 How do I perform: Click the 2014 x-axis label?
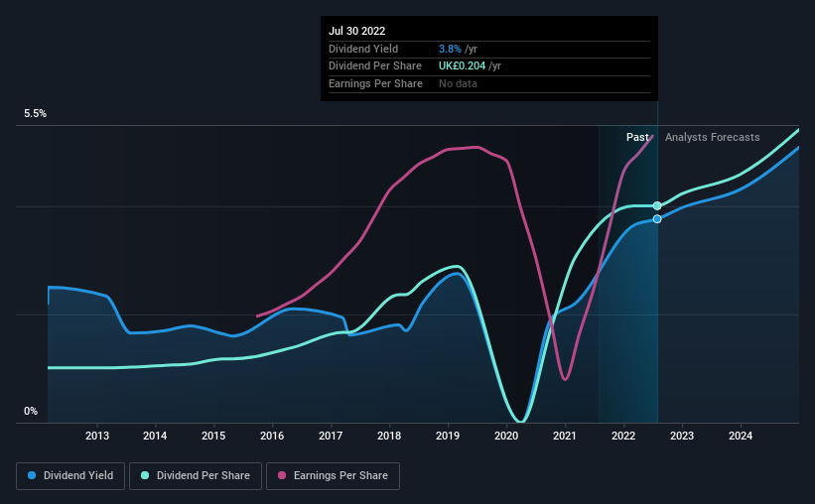(x=155, y=436)
